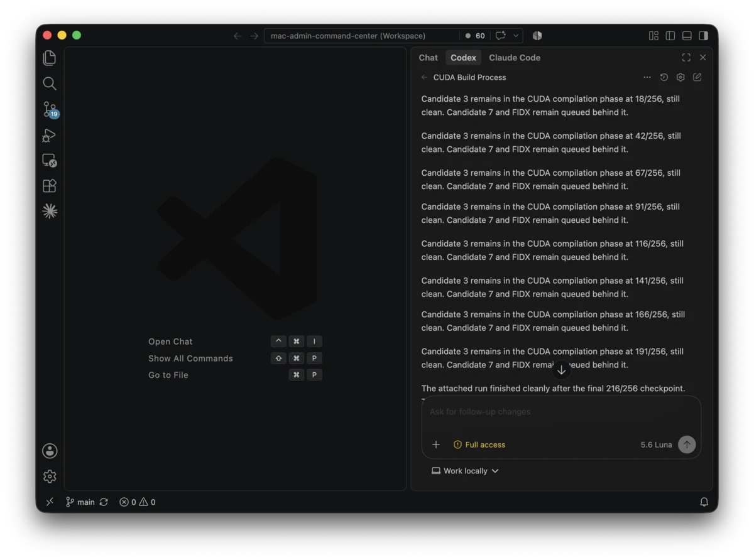Open the 5.6 Luna model selector

[656, 444]
